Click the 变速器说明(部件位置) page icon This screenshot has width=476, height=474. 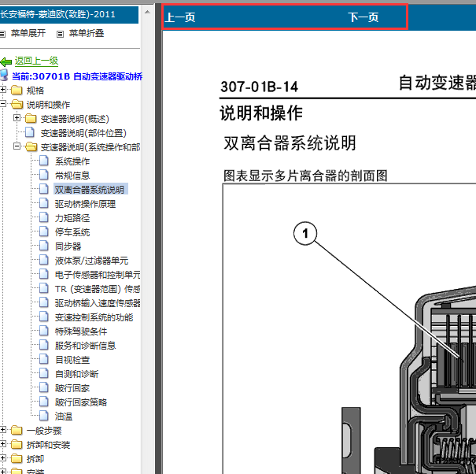pyautogui.click(x=30, y=132)
